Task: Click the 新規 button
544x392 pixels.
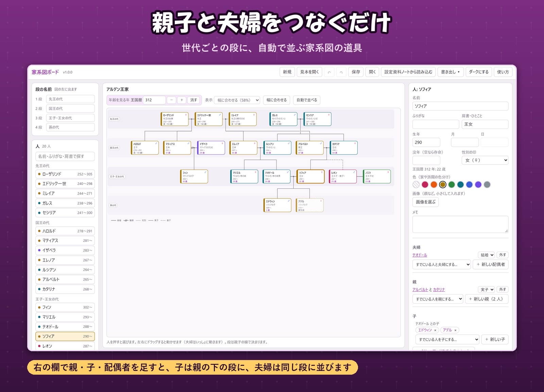Action: (287, 72)
